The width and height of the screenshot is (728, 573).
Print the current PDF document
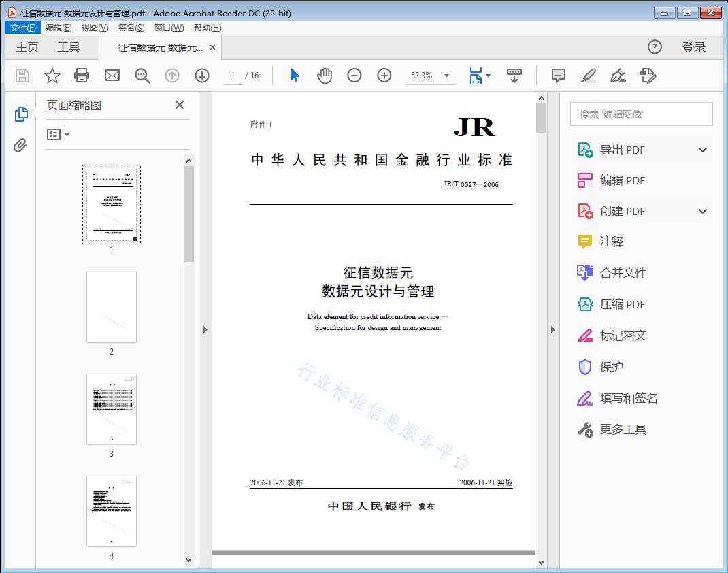82,76
